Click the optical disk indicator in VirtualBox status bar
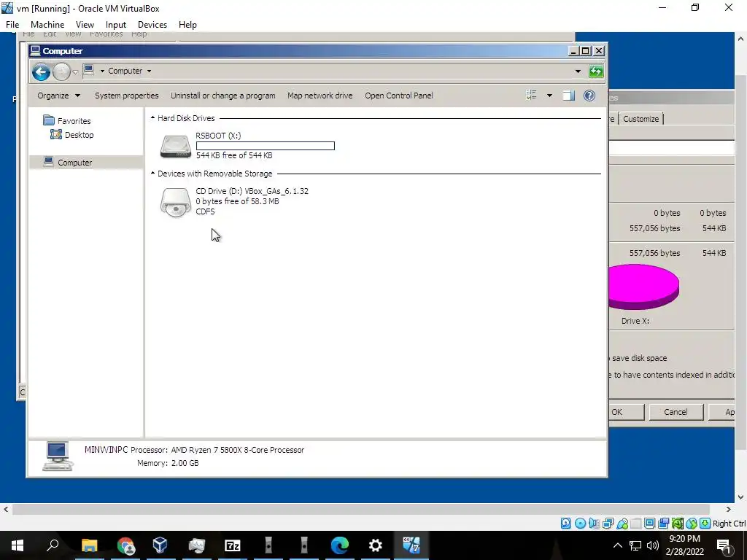747x560 pixels. pos(580,524)
